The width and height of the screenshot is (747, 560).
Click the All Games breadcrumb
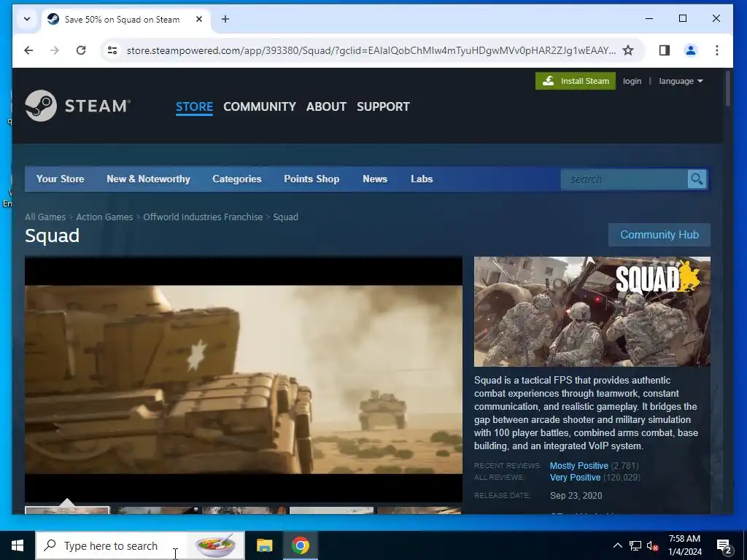[x=45, y=217]
